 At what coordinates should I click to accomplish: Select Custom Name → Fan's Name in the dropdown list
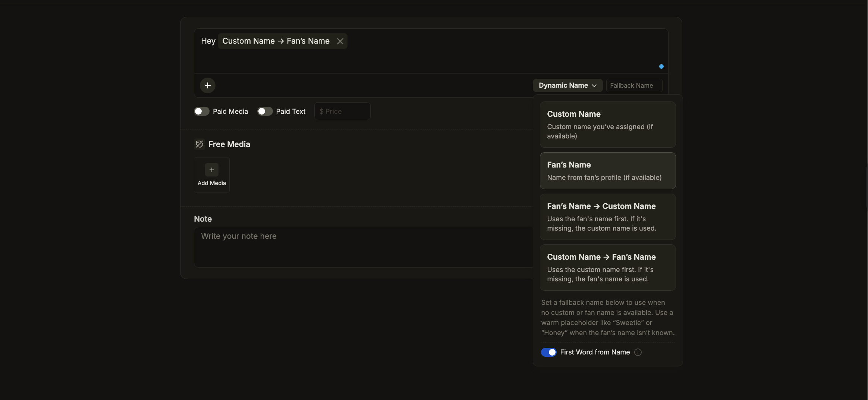click(607, 268)
